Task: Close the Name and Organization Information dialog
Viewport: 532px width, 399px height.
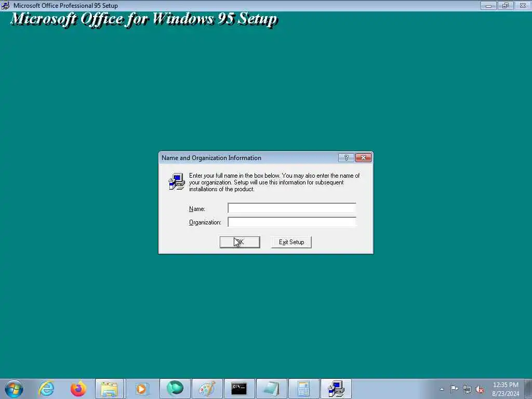Action: tap(363, 158)
